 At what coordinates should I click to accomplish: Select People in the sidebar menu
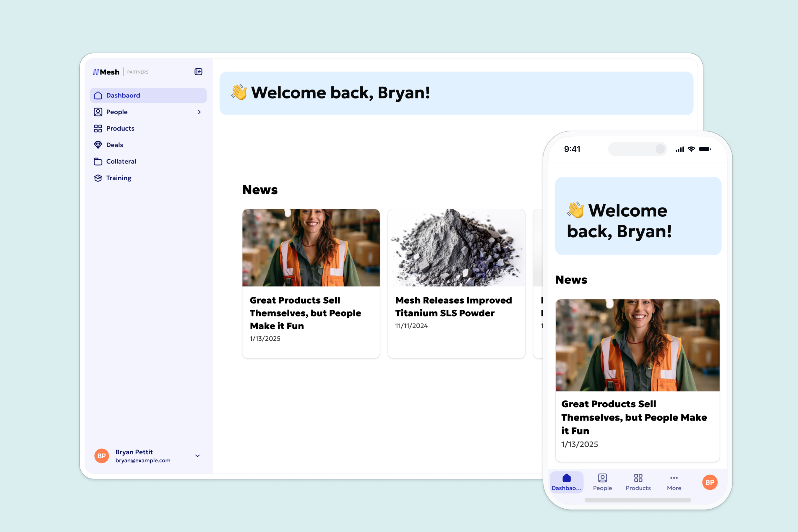click(117, 112)
